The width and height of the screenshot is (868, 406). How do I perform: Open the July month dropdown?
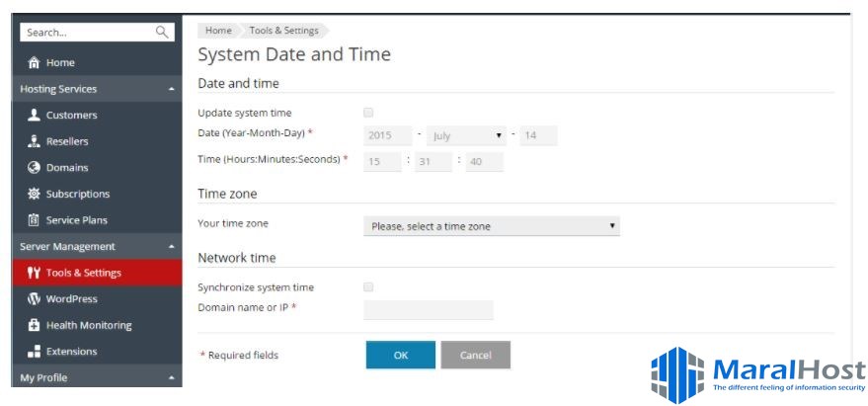(x=466, y=135)
